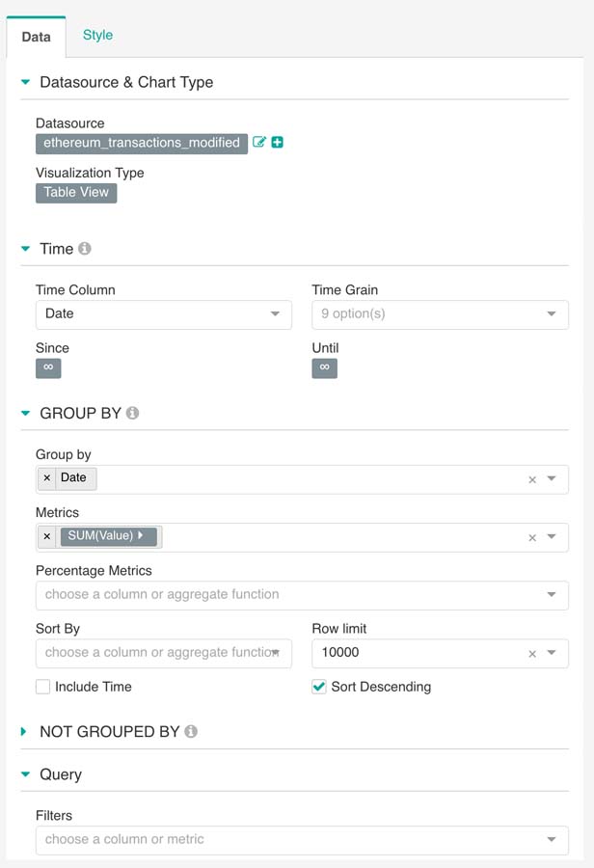This screenshot has width=594, height=868.
Task: Expand the NOT GROUPED BY section
Action: [x=25, y=732]
